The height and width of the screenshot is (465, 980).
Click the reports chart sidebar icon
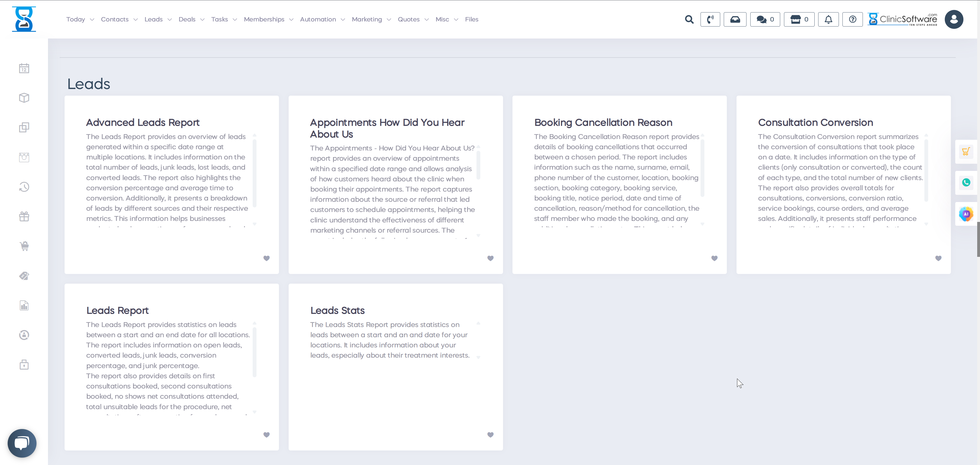point(24,305)
